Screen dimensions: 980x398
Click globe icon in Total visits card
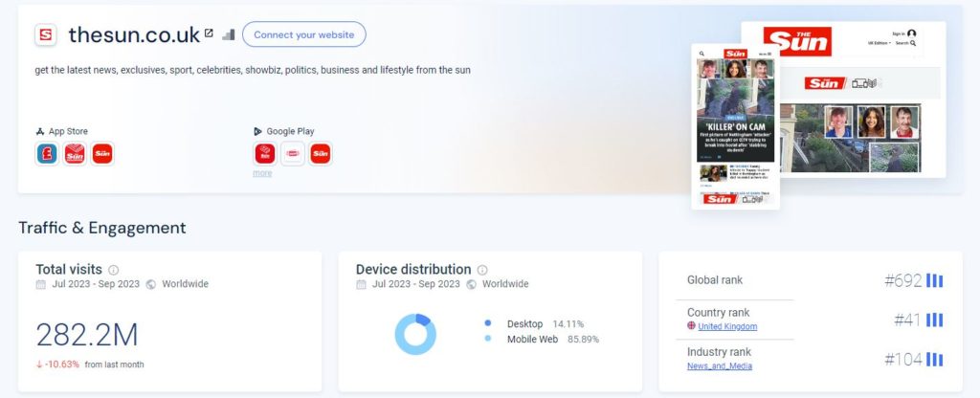[150, 284]
